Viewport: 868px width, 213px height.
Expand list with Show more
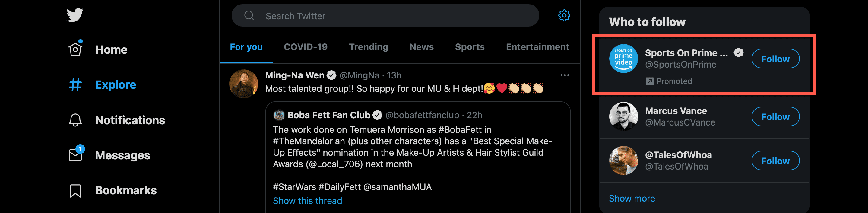pos(632,199)
